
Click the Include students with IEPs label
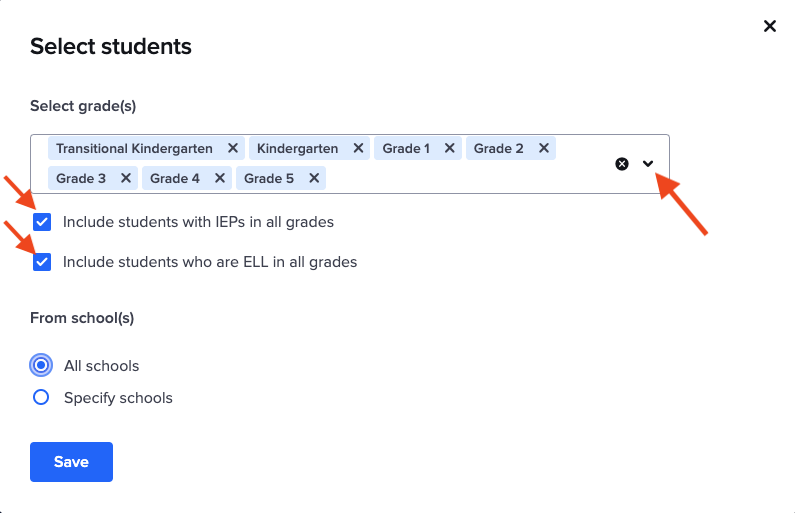coord(198,222)
